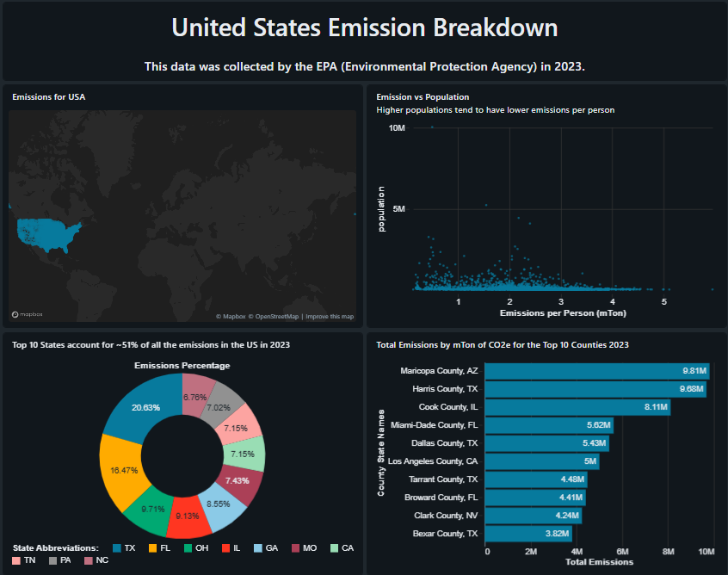Toggle the TX legend swatch
Viewport: 728px width, 575px height.
pyautogui.click(x=117, y=548)
